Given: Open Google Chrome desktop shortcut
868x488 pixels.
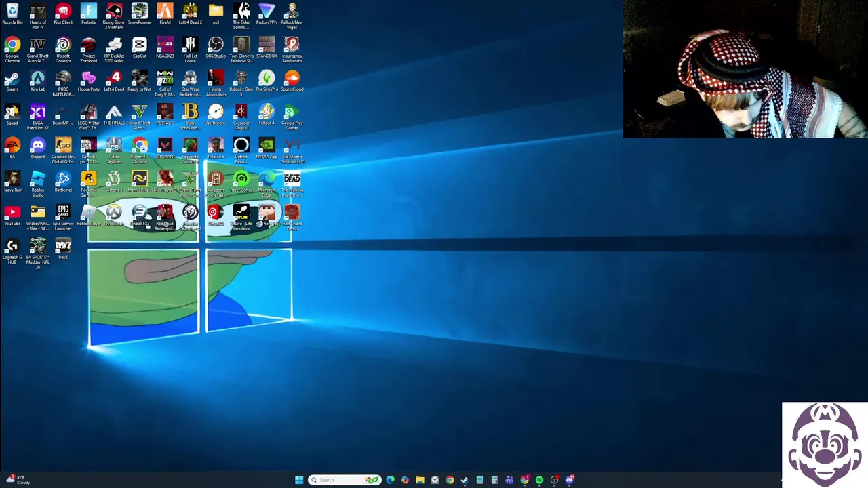Looking at the screenshot, I should pyautogui.click(x=12, y=50).
